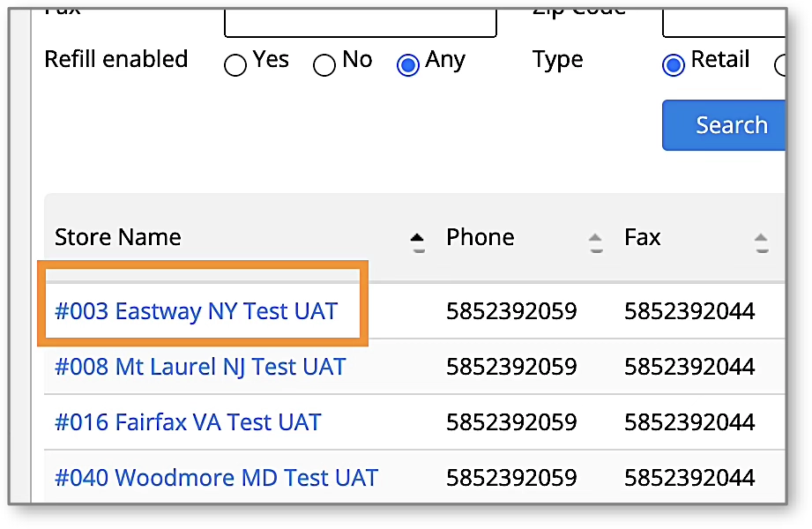Viewport: 812px width, 529px height.
Task: Open #040 Woodmore MD Test UAT
Action: [x=216, y=478]
